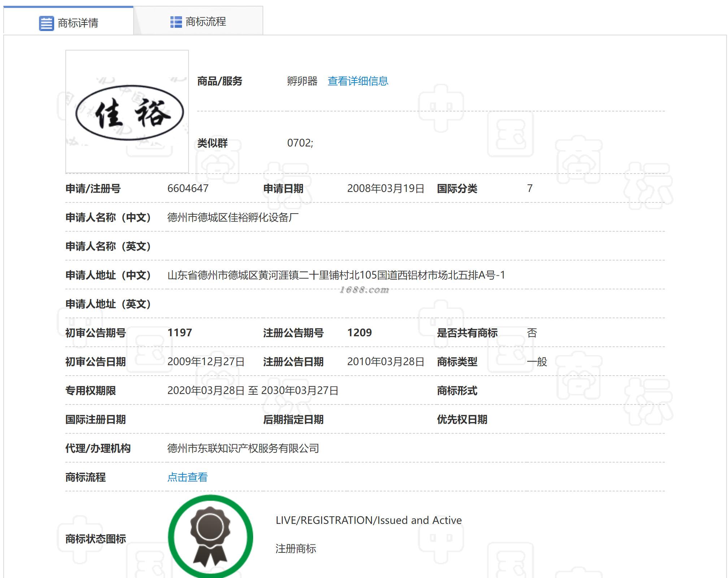Click the 商标状态图标 label

click(x=96, y=539)
